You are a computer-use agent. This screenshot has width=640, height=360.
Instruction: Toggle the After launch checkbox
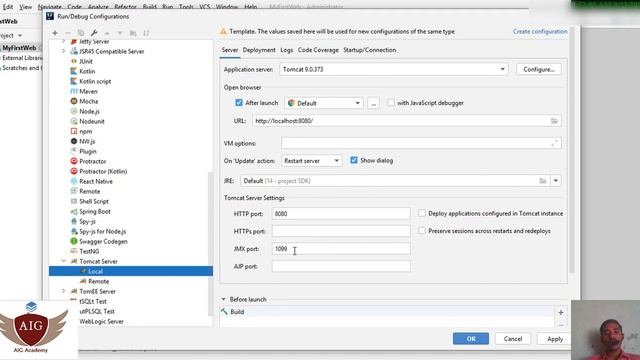pos(239,102)
